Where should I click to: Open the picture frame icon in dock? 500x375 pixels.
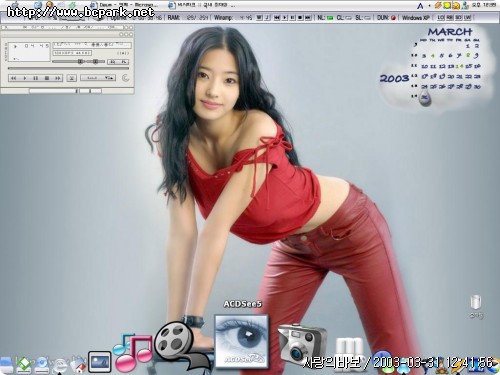click(x=100, y=362)
